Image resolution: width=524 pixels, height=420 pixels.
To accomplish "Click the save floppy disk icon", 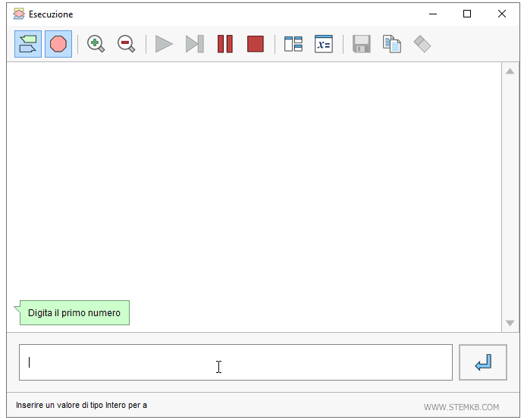I will (x=362, y=44).
